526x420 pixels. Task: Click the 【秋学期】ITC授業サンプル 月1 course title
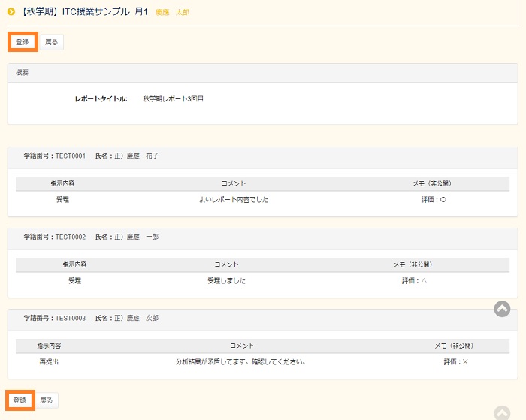point(84,12)
